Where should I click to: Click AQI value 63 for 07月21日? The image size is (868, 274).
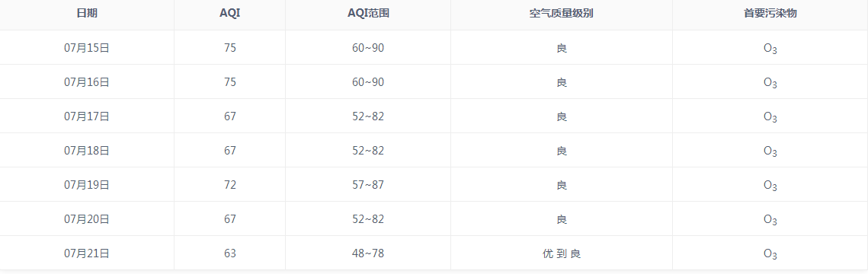(229, 253)
